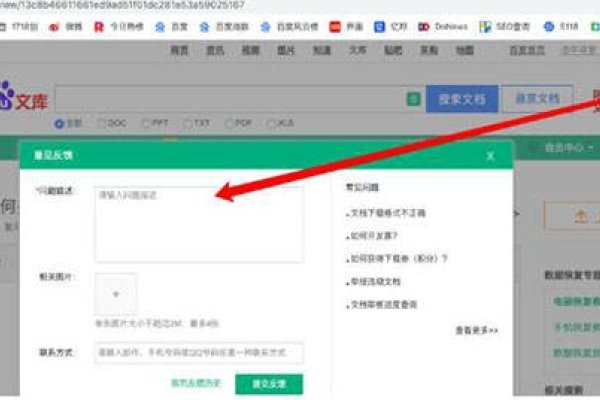Open the 百度风云榜 bookmark

point(289,27)
